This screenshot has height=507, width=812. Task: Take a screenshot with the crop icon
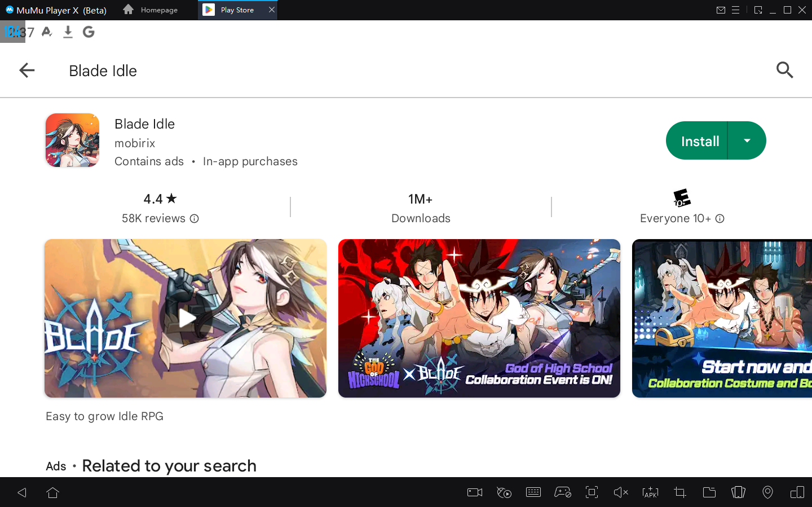pos(680,492)
